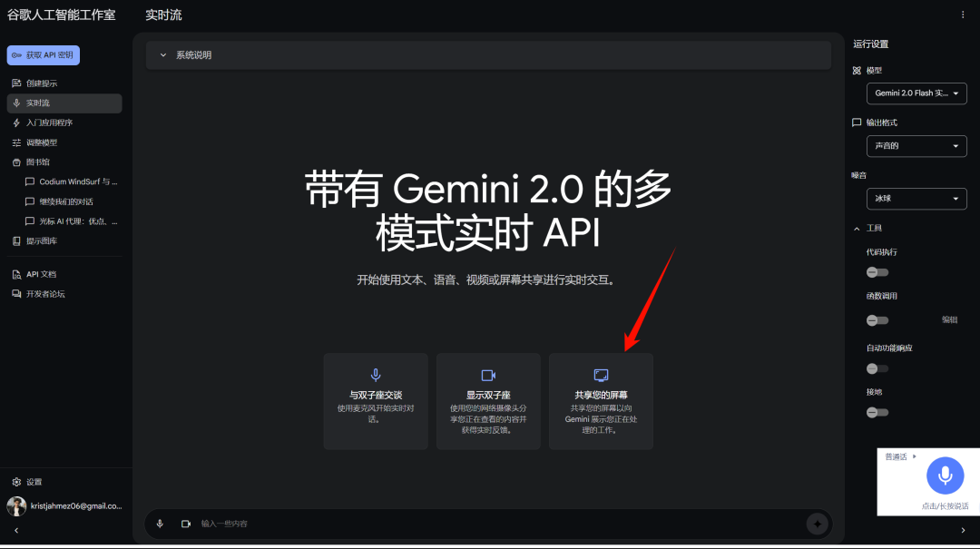The height and width of the screenshot is (549, 980).
Task: Click the 实时流 microphone sidebar icon
Action: pyautogui.click(x=17, y=103)
